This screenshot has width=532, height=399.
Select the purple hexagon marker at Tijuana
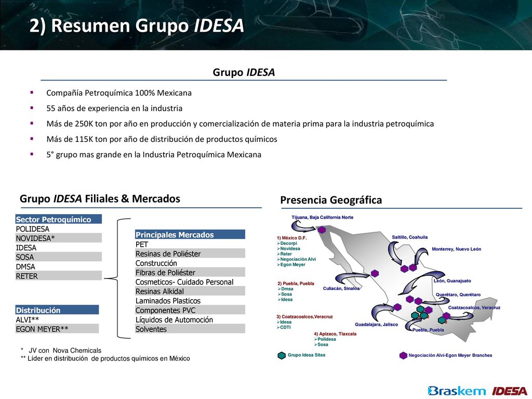(x=322, y=230)
